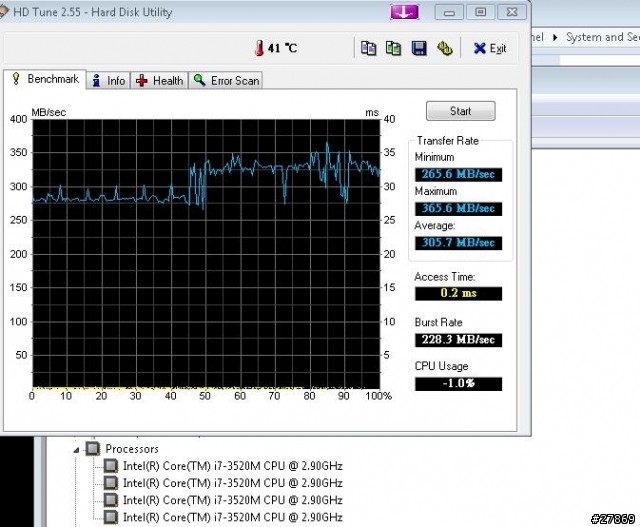Click the Error Scan magnifier icon
640x527 pixels.
(x=199, y=80)
